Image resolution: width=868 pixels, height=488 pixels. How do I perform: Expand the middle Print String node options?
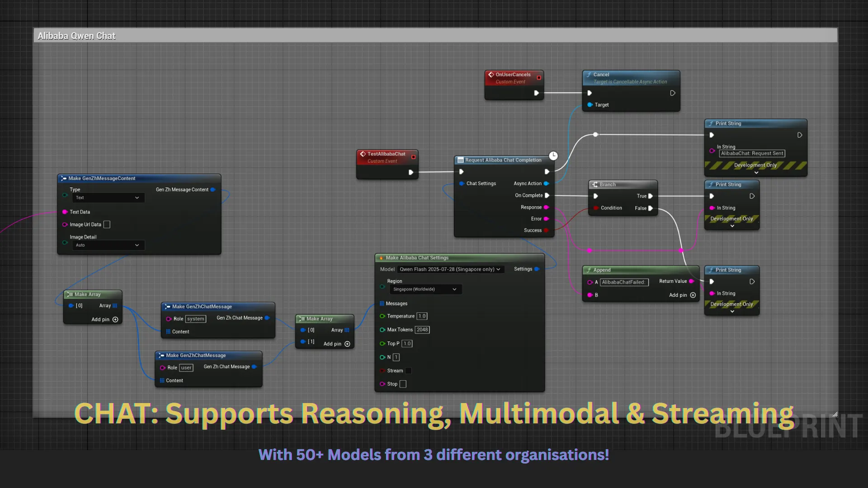point(732,226)
